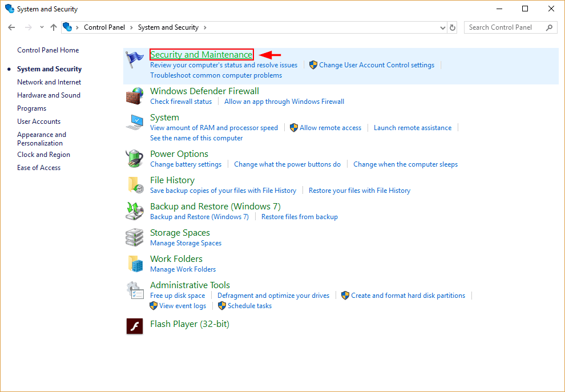Click the shield icon beside View event logs

(154, 305)
